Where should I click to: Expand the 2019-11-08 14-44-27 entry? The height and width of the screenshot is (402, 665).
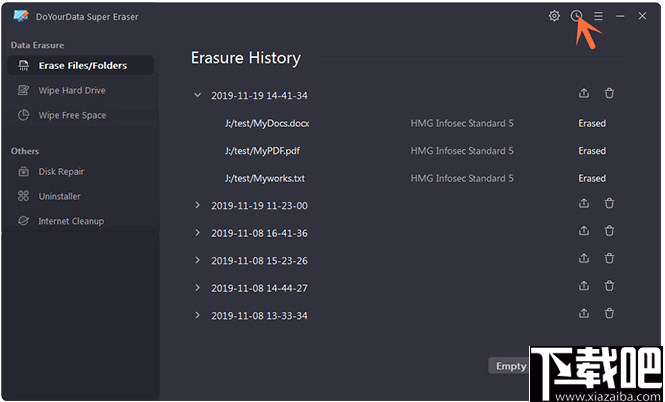coord(197,288)
